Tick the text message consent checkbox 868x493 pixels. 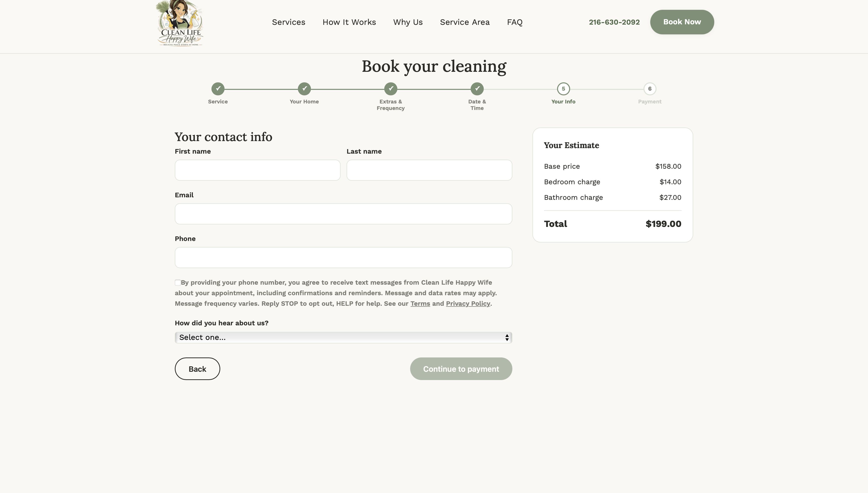point(178,283)
